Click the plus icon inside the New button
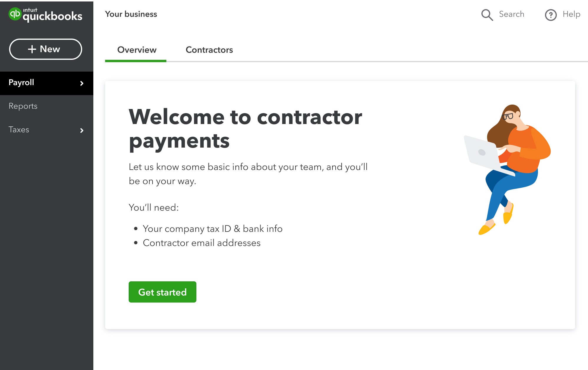The image size is (588, 370). pyautogui.click(x=32, y=49)
